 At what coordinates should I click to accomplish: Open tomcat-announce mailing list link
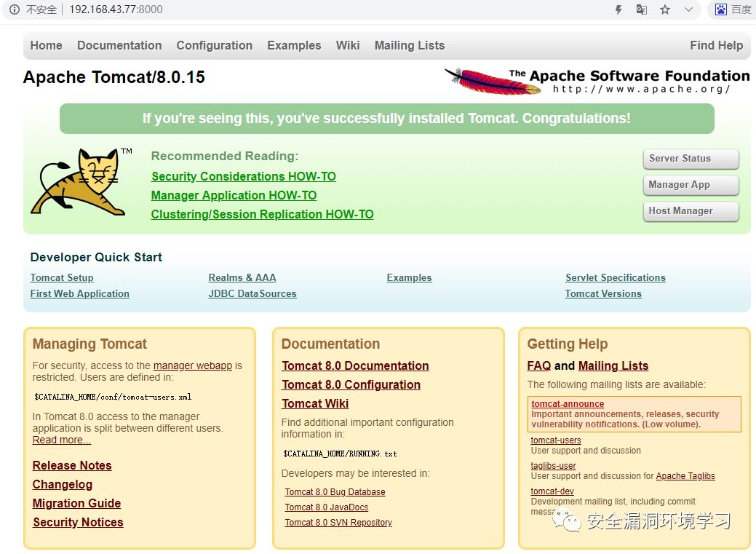568,404
